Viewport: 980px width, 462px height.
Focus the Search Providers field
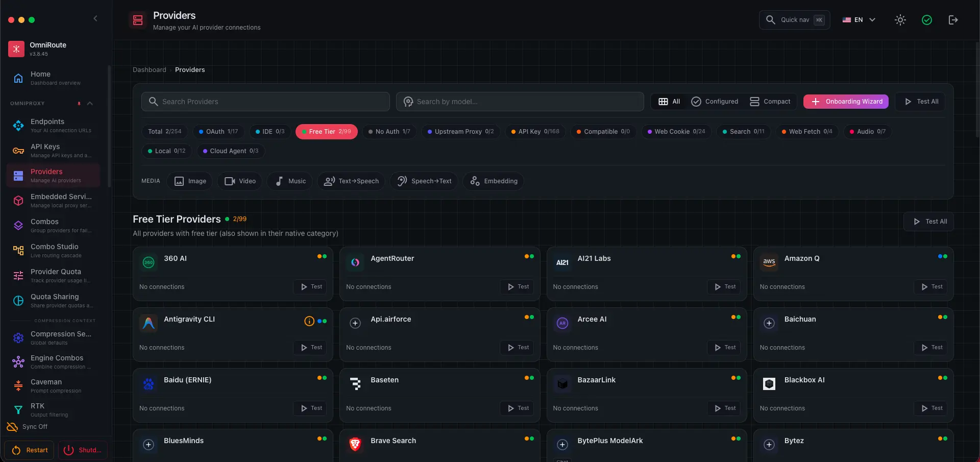(x=265, y=102)
